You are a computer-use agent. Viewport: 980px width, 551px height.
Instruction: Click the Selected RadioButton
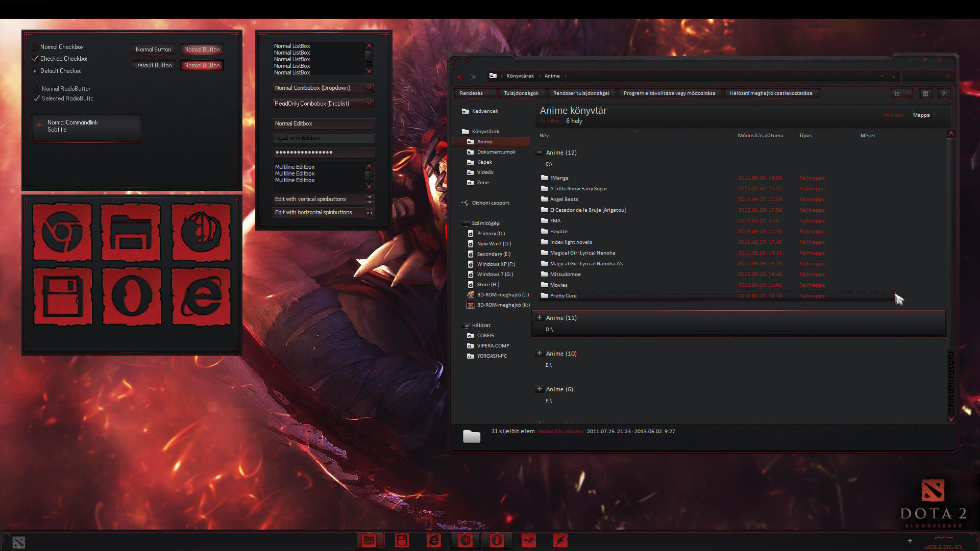coord(36,98)
